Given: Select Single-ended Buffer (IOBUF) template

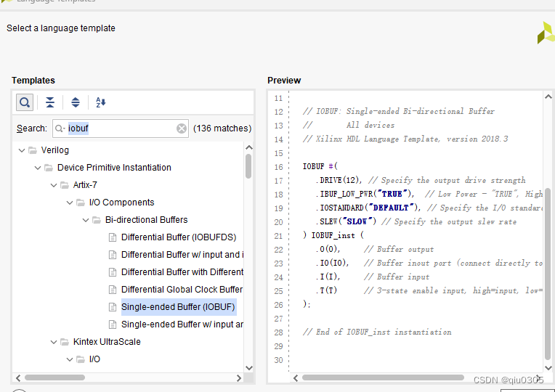Looking at the screenshot, I should pyautogui.click(x=178, y=307).
